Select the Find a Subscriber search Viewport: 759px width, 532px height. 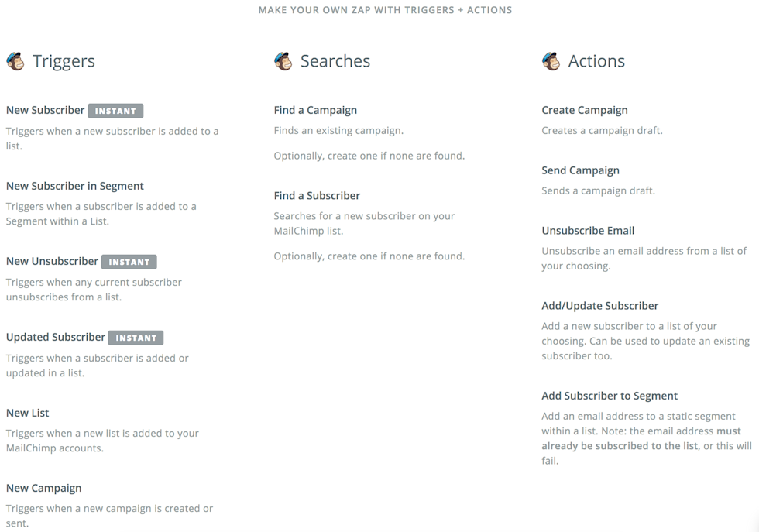point(317,195)
